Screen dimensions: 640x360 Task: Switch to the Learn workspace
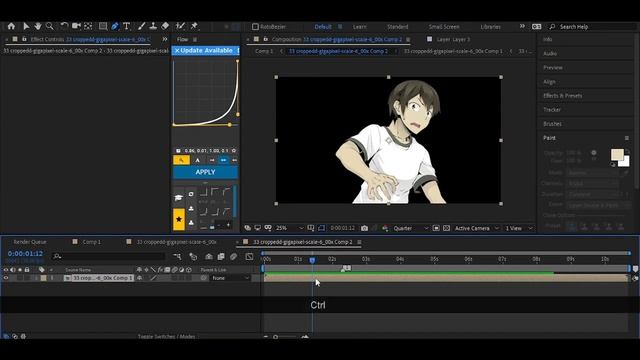359,27
